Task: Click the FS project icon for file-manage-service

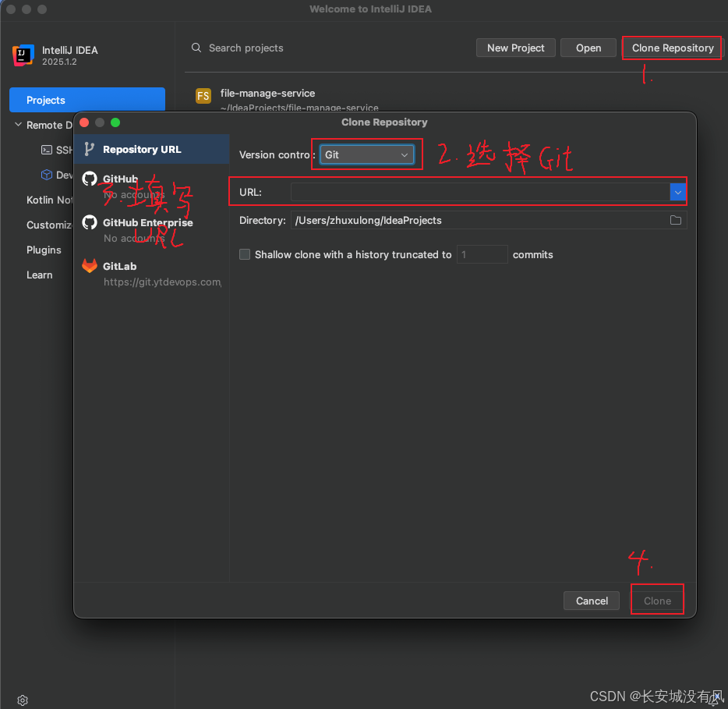Action: [203, 96]
